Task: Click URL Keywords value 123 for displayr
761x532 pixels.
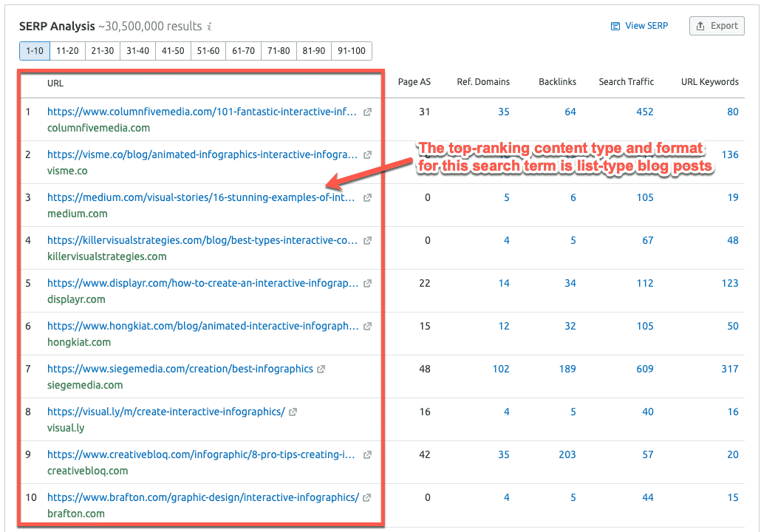Action: [x=729, y=283]
